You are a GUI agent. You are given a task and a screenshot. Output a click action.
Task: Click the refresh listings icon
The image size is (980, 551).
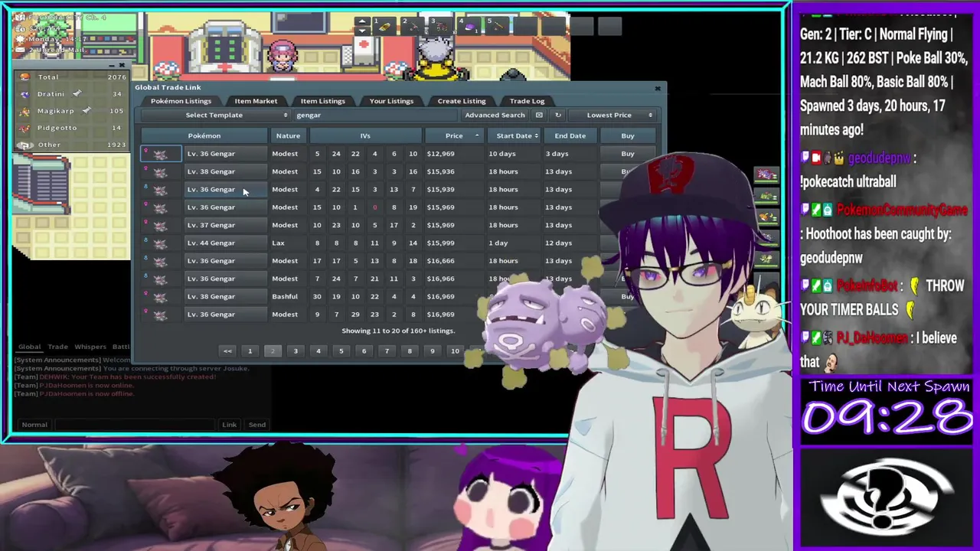coord(558,115)
